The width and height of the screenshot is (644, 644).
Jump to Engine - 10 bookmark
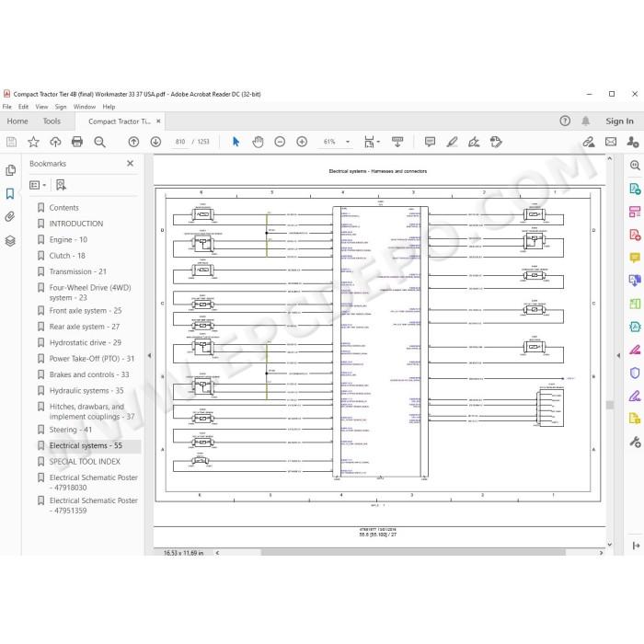[68, 240]
